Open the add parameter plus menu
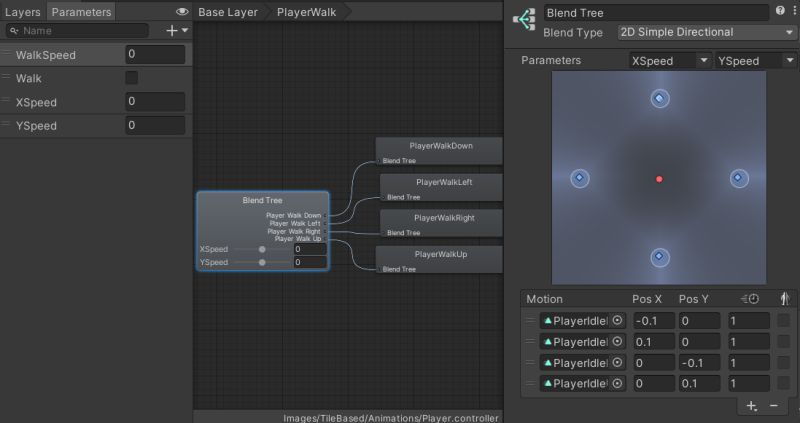 tap(177, 31)
